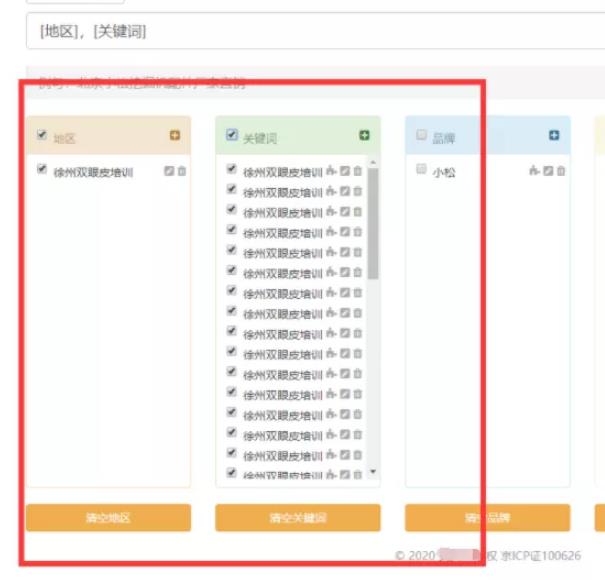Edit the topmost keyword row in 关键词 list
This screenshot has height=580, width=605.
[x=345, y=171]
